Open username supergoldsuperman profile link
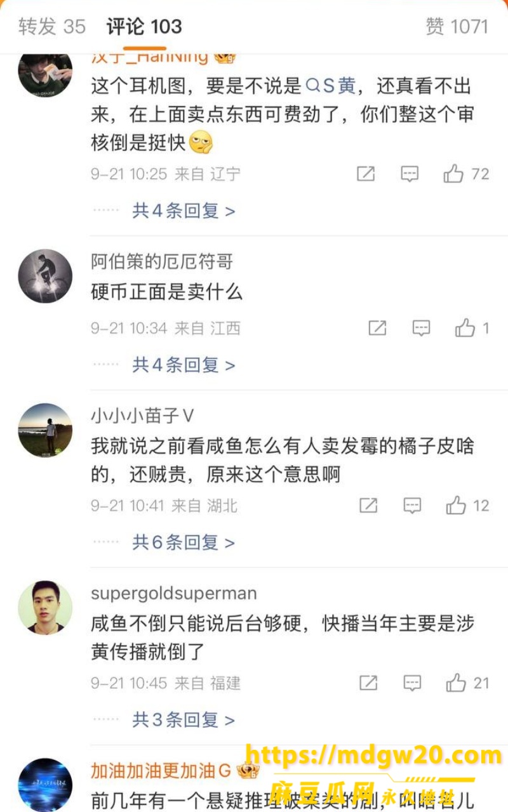This screenshot has height=812, width=508. (x=174, y=594)
